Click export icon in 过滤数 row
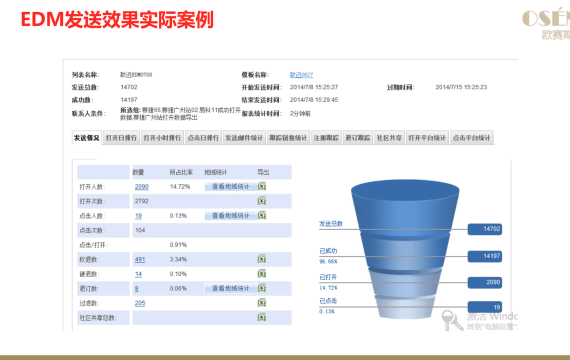 (x=262, y=303)
